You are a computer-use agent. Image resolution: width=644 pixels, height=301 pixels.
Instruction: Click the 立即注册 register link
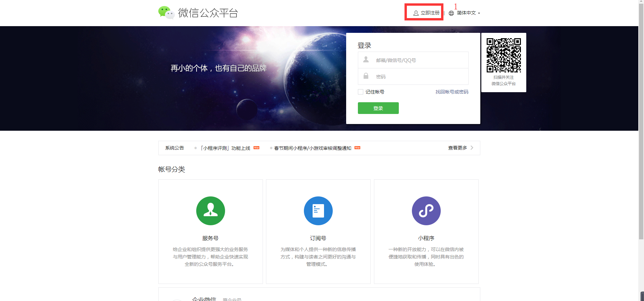point(426,13)
